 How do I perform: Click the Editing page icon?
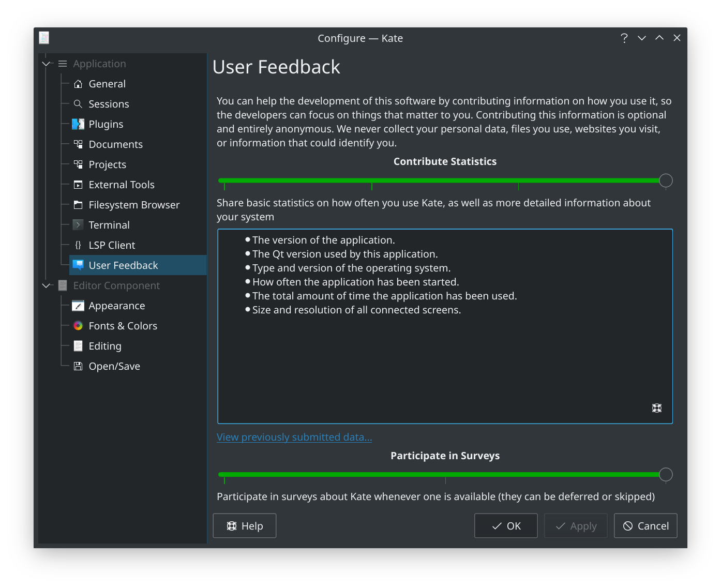(78, 346)
